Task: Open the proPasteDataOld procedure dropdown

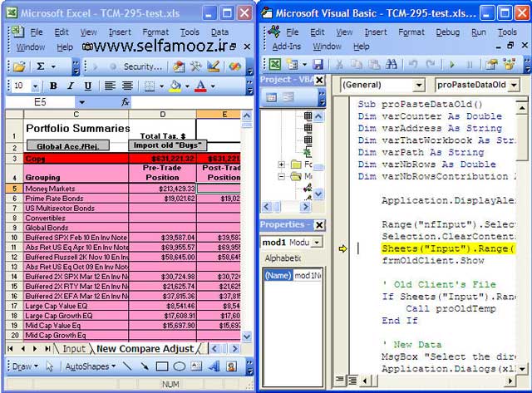Action: 514,85
